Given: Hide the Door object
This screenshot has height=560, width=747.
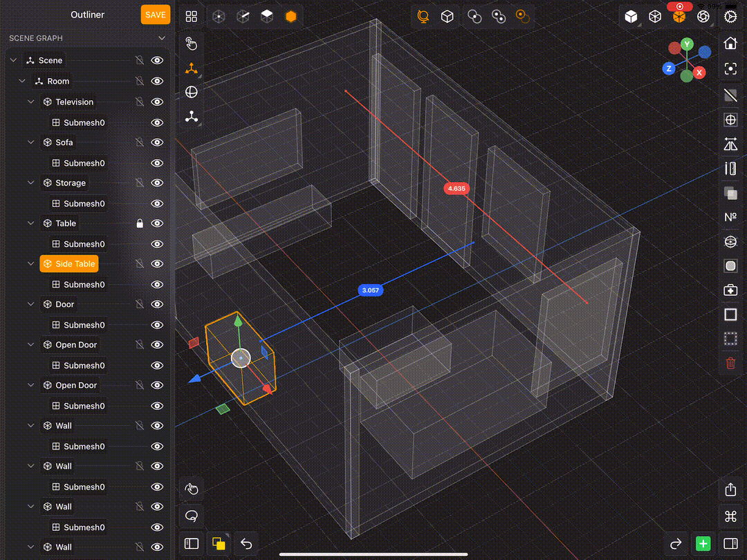Looking at the screenshot, I should (157, 304).
